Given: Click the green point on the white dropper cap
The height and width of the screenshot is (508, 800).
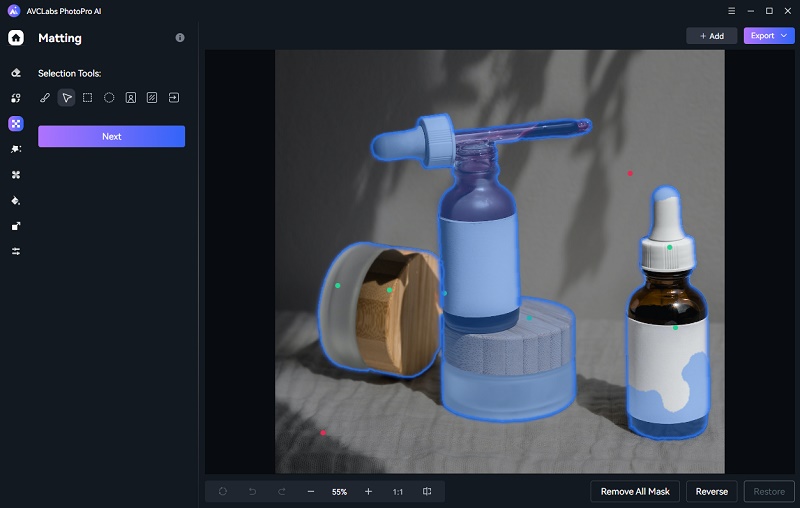Looking at the screenshot, I should (669, 247).
